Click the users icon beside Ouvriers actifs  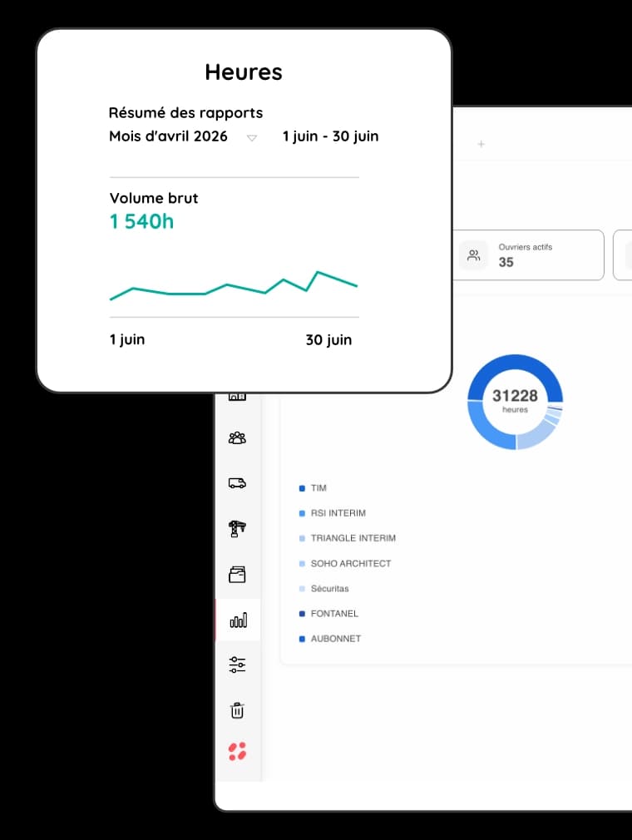pyautogui.click(x=473, y=255)
